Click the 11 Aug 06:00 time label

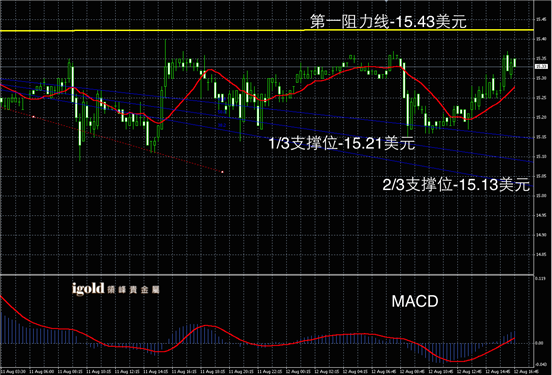pyautogui.click(x=42, y=371)
